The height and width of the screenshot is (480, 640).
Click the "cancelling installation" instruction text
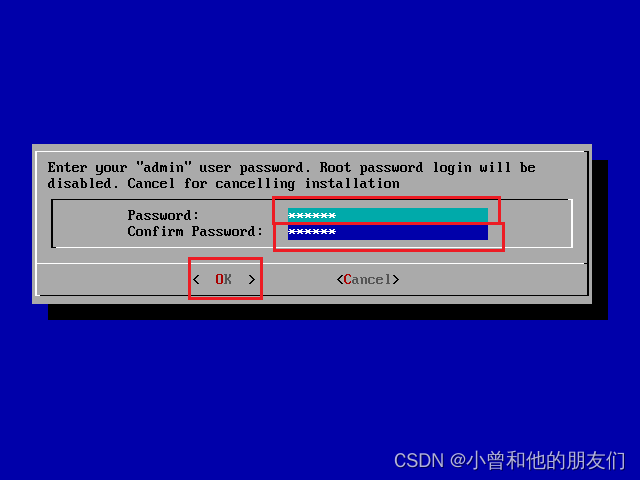[x=308, y=184]
